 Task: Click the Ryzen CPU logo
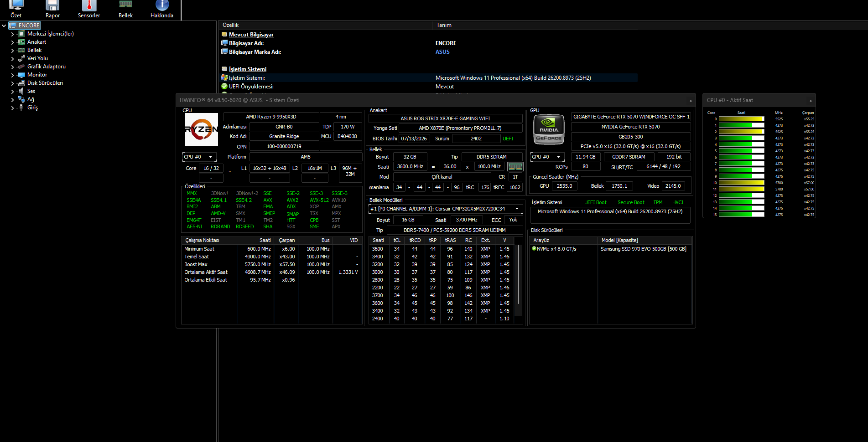click(x=202, y=129)
